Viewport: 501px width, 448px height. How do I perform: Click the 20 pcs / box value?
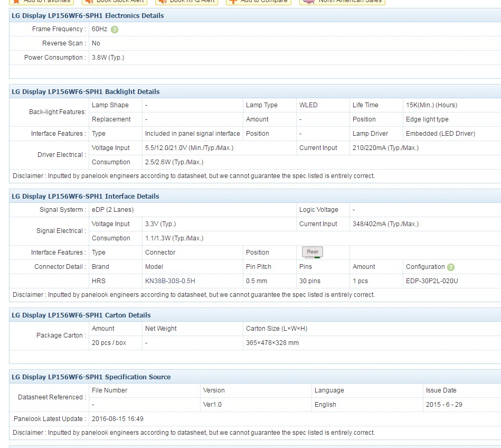click(x=109, y=343)
